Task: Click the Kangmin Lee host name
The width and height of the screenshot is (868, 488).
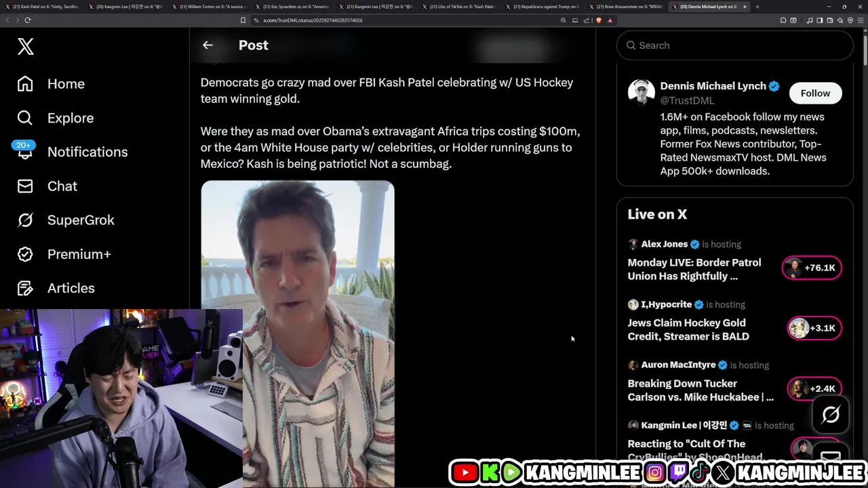Action: 684,426
